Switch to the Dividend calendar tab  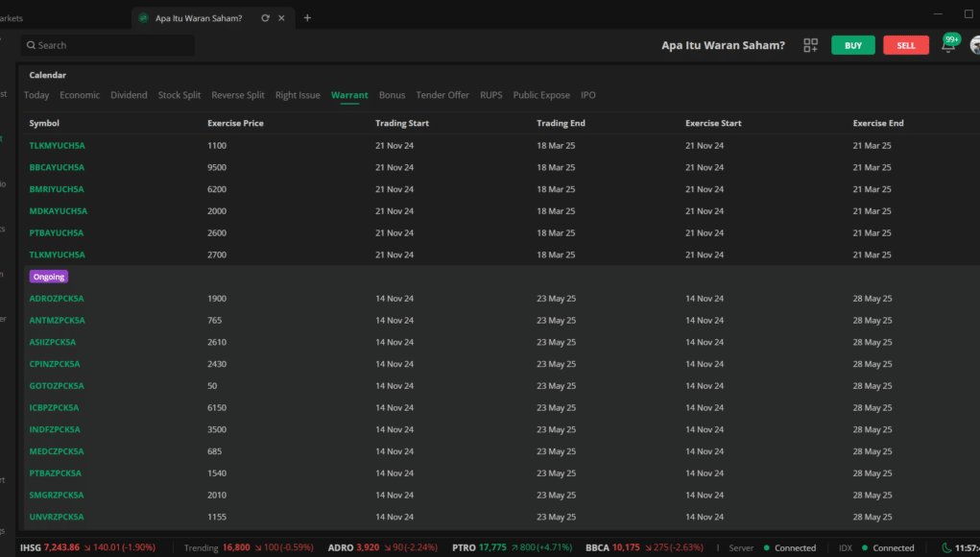(129, 95)
